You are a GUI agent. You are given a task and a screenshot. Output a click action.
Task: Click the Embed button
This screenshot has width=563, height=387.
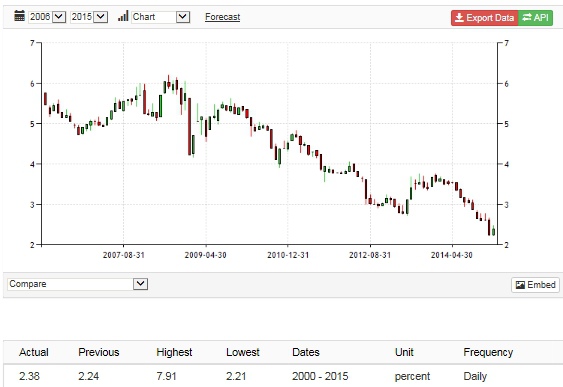coord(535,285)
